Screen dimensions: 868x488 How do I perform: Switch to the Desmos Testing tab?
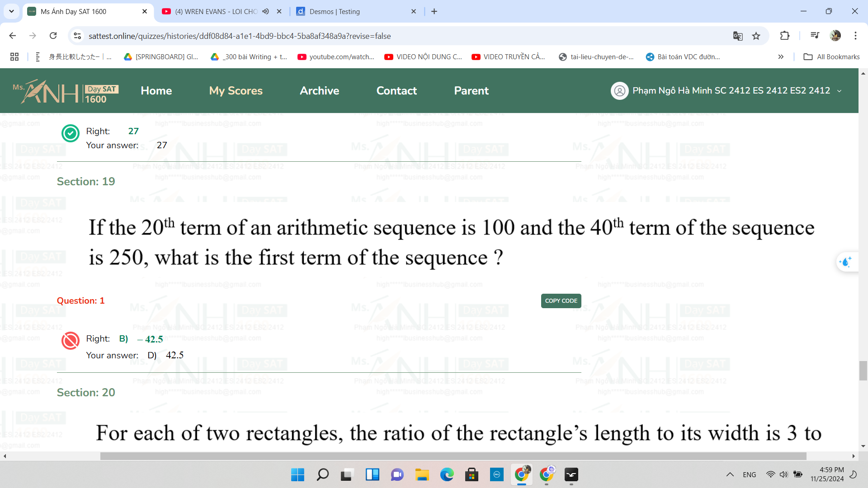[x=356, y=11]
